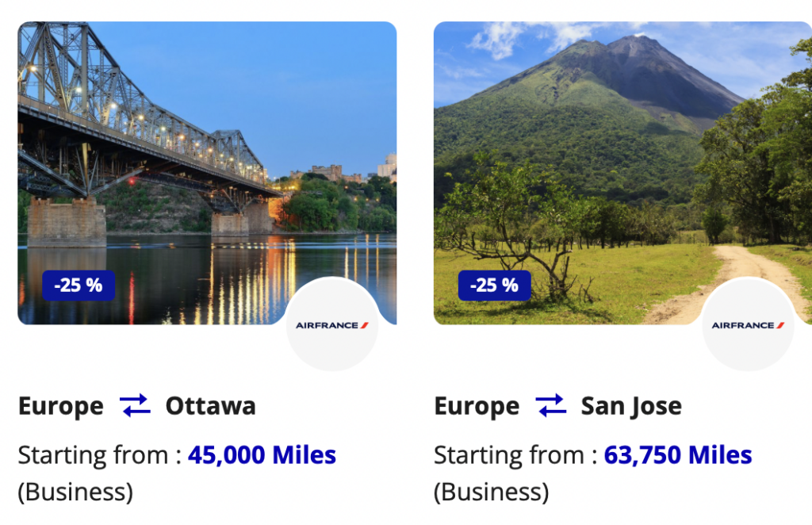Open the Ottawa bridge photo card
812x525 pixels.
(x=207, y=173)
